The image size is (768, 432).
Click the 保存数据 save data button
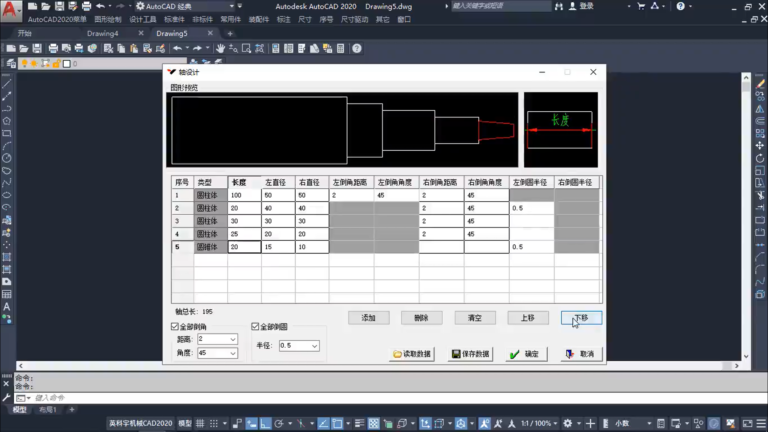coord(470,354)
